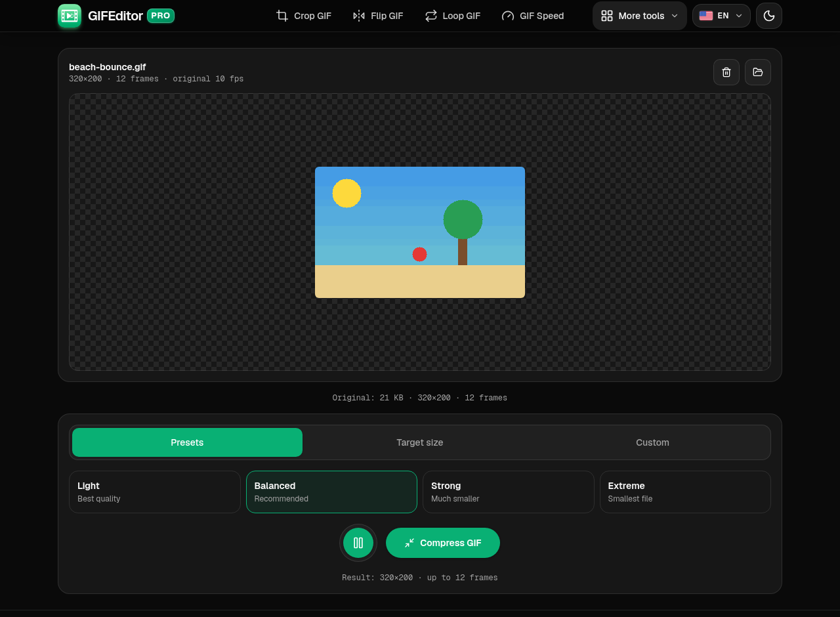Delete the GIF with the trash icon
This screenshot has height=617, width=840.
coord(726,72)
